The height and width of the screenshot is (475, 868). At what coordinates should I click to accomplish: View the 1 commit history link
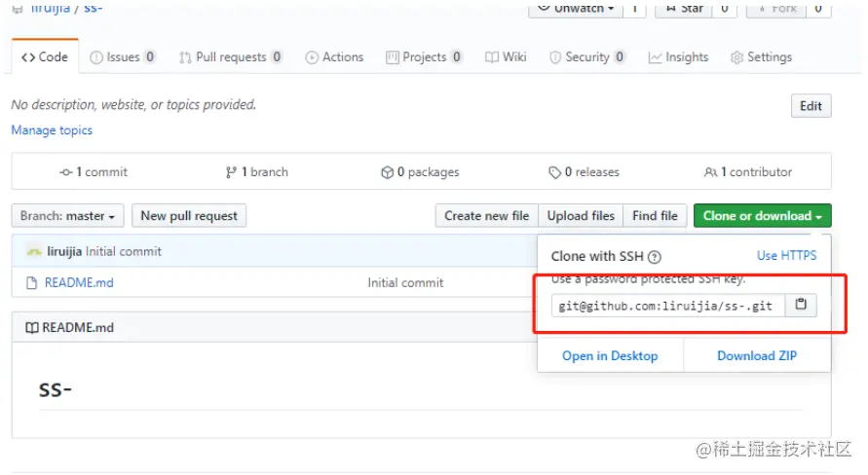click(x=94, y=172)
